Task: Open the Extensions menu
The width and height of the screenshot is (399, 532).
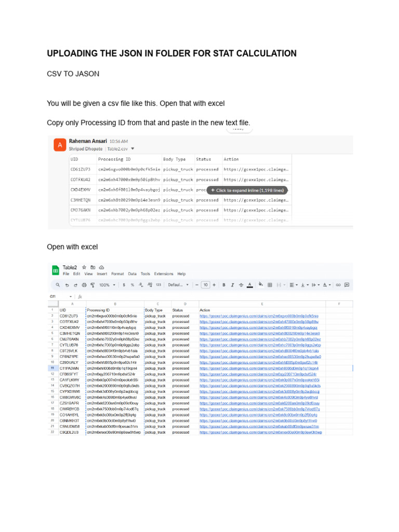Action: pyautogui.click(x=164, y=274)
